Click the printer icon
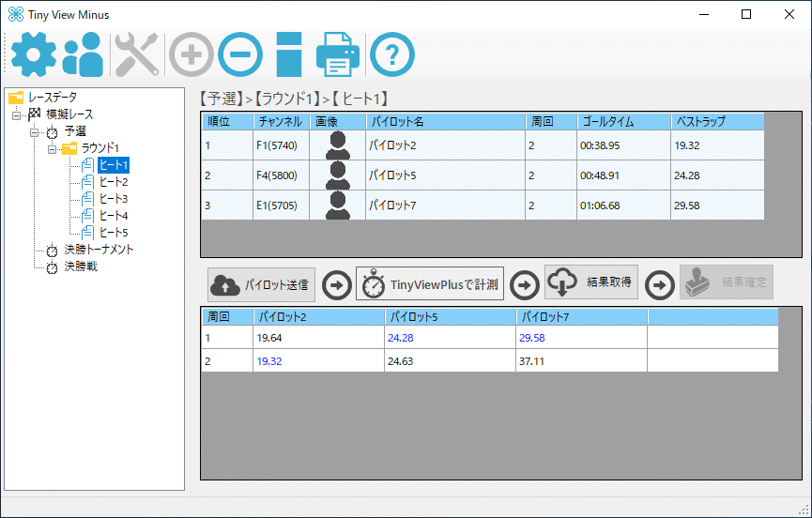 (x=338, y=54)
